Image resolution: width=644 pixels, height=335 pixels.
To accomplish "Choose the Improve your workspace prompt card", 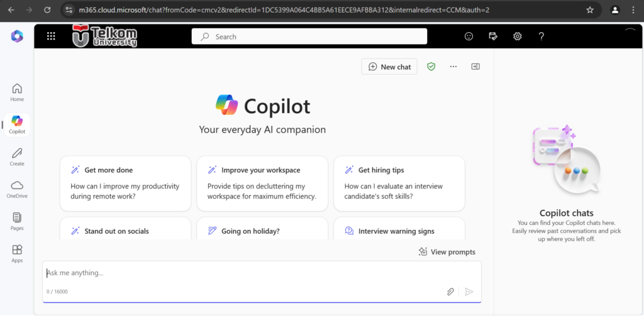I will [x=262, y=184].
